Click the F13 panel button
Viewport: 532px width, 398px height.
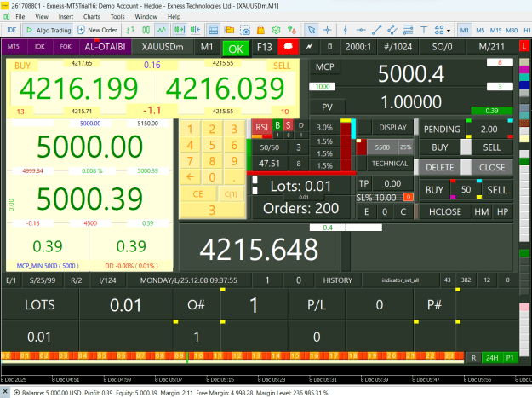[265, 47]
